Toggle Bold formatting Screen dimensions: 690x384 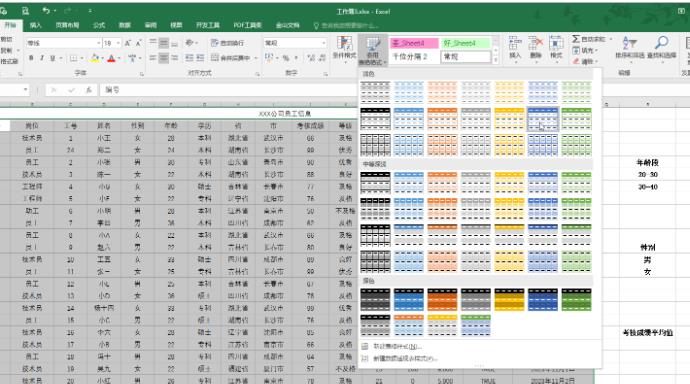pos(31,58)
